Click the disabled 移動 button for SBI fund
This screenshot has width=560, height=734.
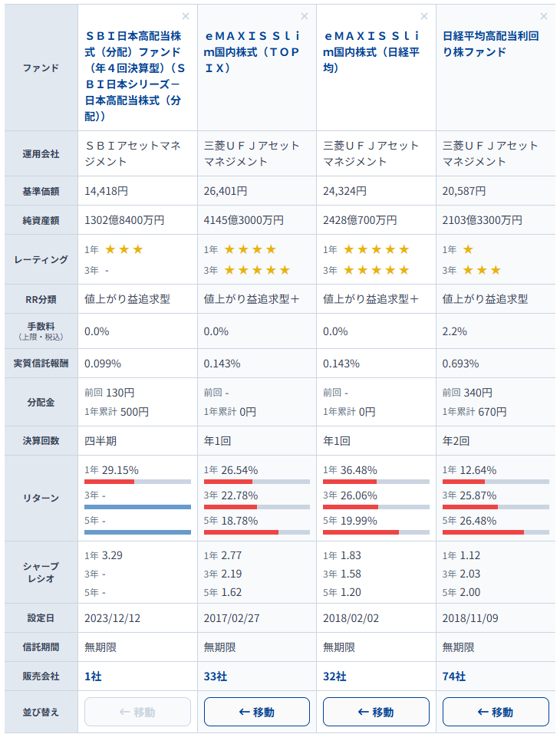pos(137,712)
